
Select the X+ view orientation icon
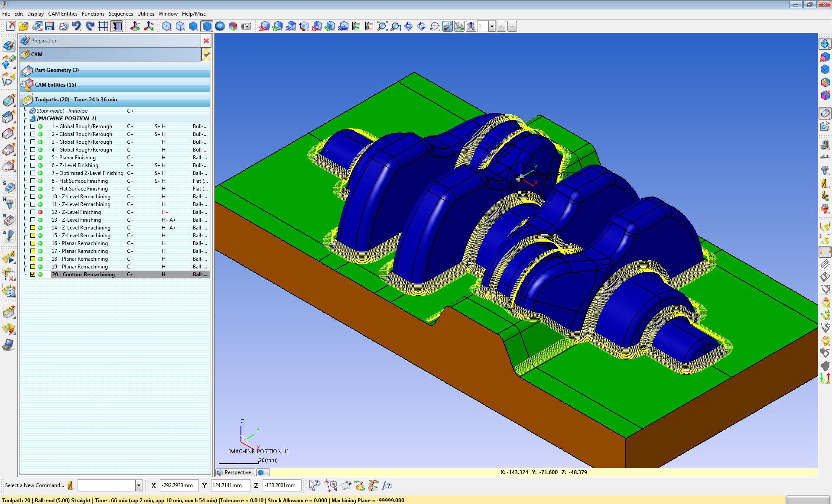[264, 26]
